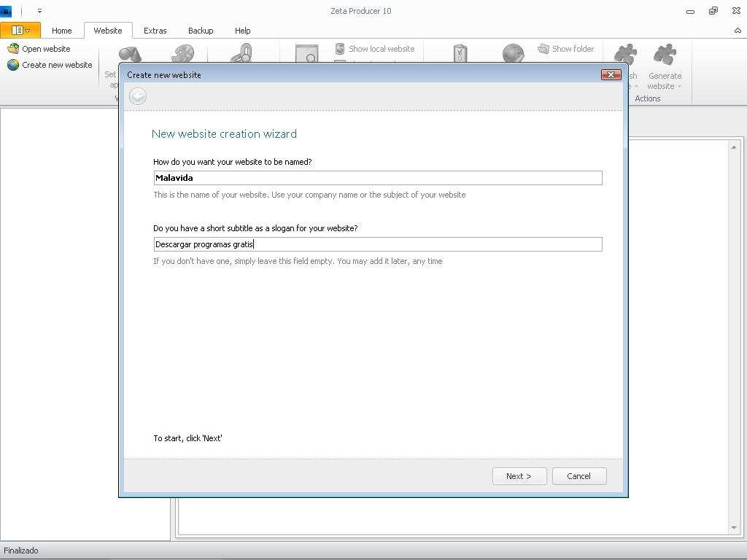Click the Open website folder icon
This screenshot has height=560, width=747.
[13, 49]
